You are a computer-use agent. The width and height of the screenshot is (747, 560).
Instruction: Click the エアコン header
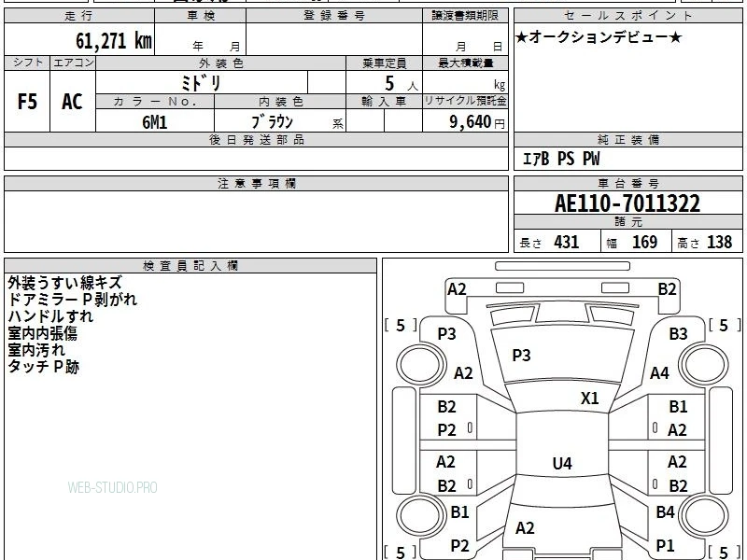point(73,63)
